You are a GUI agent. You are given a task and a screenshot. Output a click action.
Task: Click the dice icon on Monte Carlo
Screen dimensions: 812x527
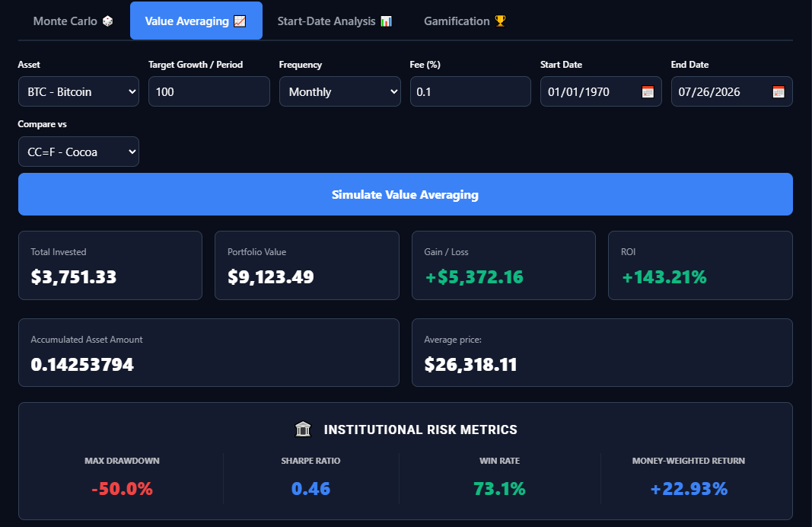coord(108,21)
